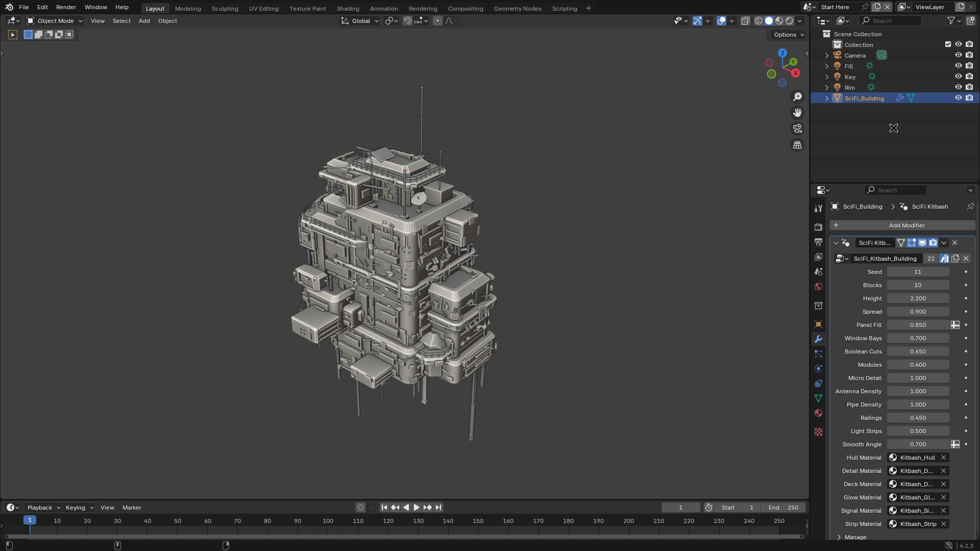The height and width of the screenshot is (551, 980).
Task: Toggle camera view gizmo icon
Action: pos(797,129)
